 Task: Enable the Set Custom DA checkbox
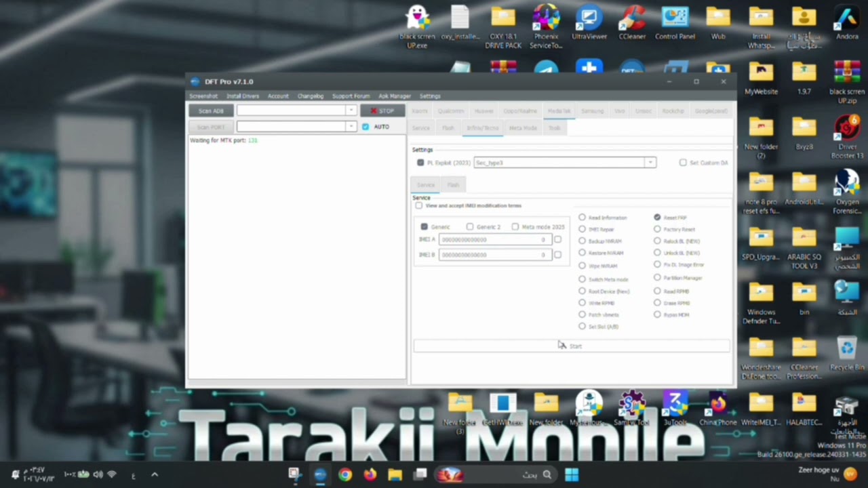[683, 163]
